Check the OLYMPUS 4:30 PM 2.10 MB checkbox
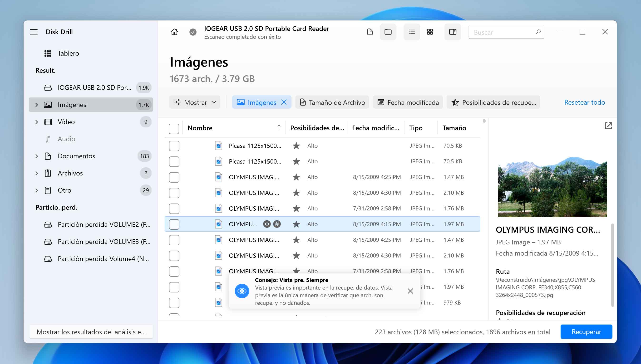This screenshot has height=364, width=641. [x=174, y=193]
